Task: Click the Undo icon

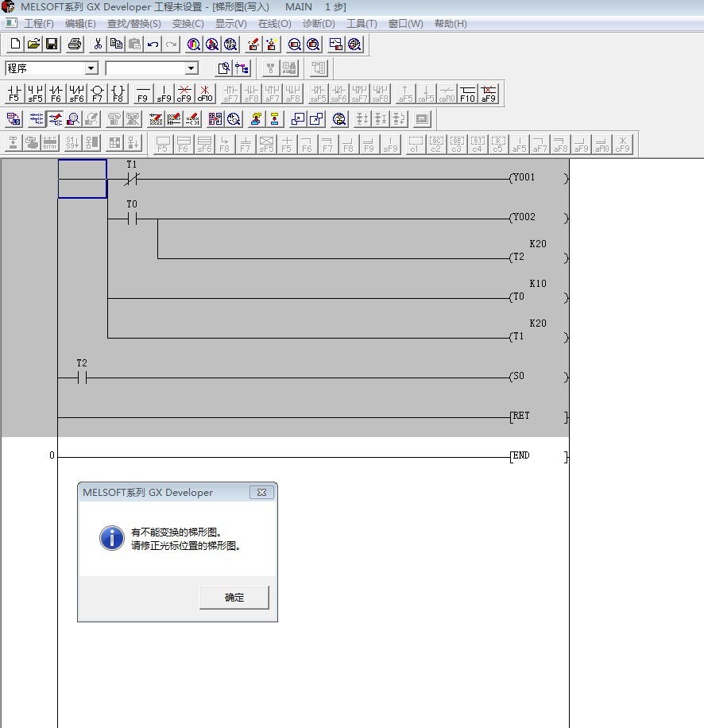Action: pyautogui.click(x=153, y=45)
